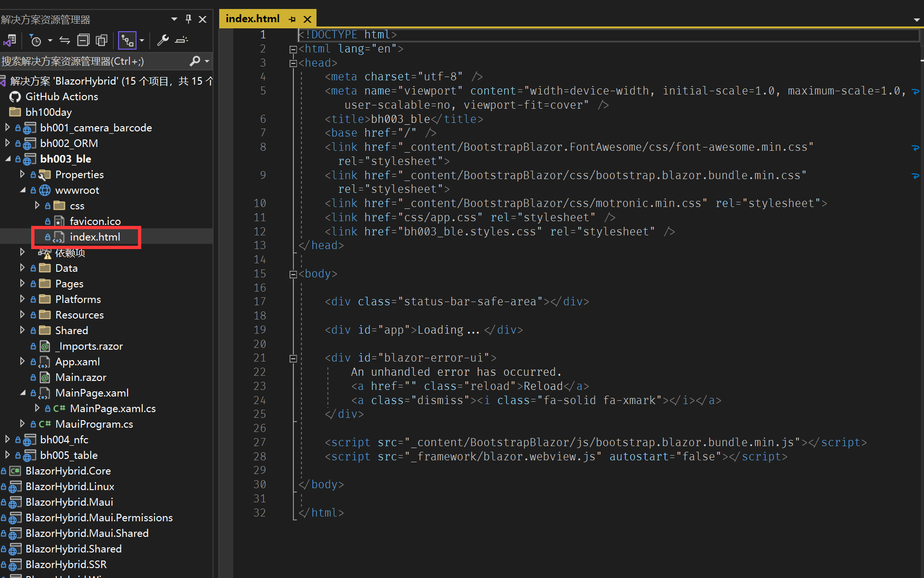Click Sync with Active Document arrows
This screenshot has height=578, width=924.
tap(65, 41)
